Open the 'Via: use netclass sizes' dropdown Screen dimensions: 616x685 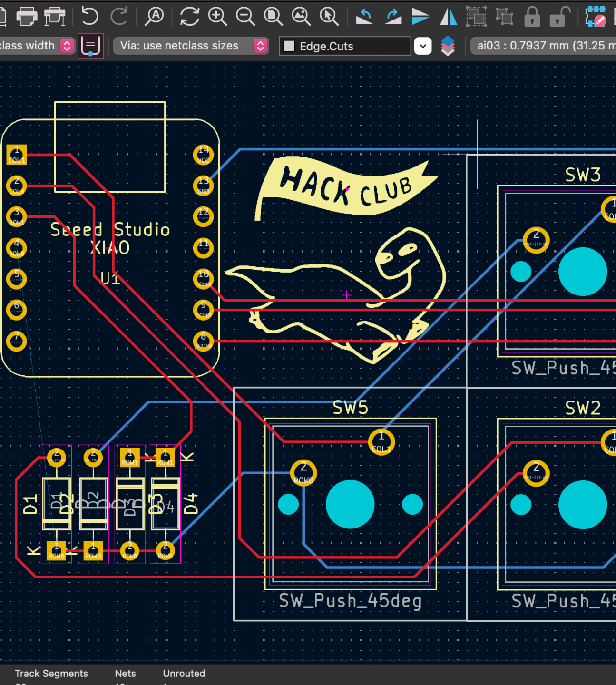tap(260, 46)
